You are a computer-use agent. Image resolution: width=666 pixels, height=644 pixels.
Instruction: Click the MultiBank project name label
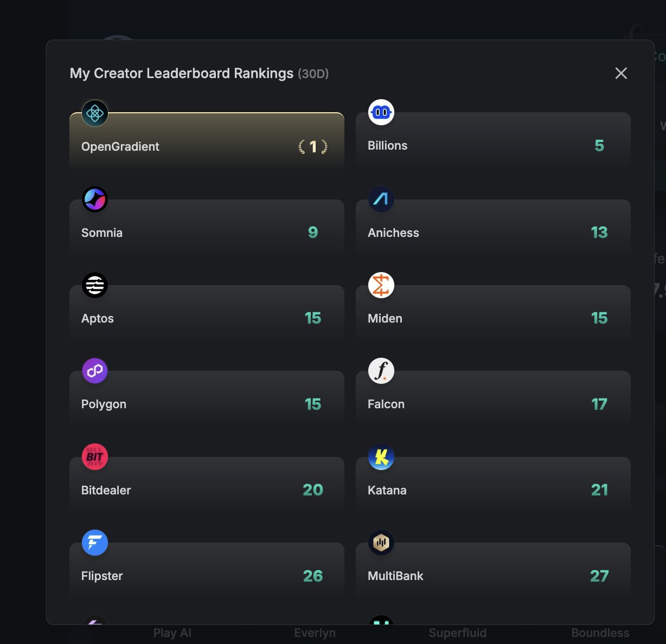(x=395, y=576)
